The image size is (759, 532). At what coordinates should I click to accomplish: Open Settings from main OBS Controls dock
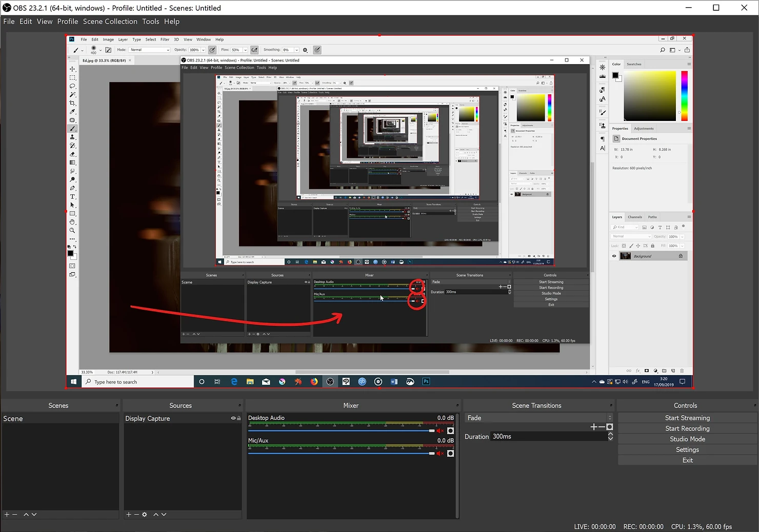687,449
